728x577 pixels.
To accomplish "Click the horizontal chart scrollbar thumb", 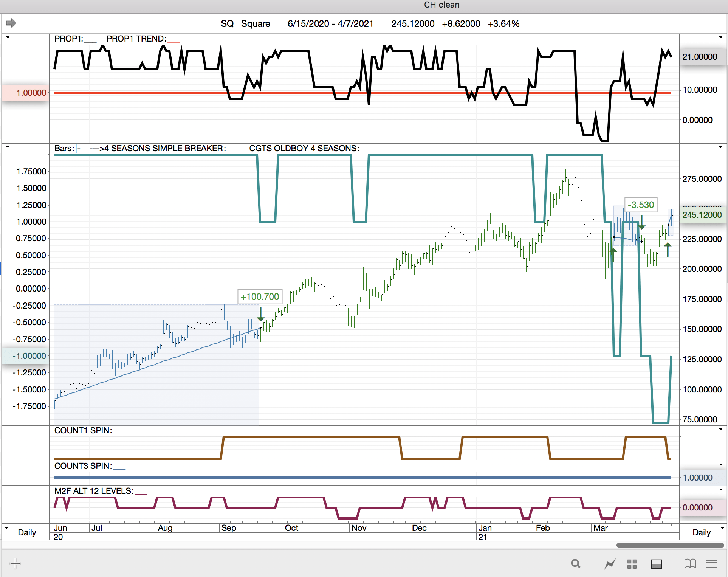I will [669, 545].
